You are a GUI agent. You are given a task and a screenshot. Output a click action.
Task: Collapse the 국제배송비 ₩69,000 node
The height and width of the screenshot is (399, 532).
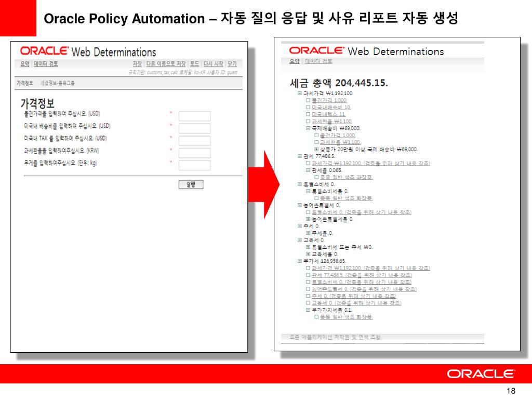[x=308, y=128]
